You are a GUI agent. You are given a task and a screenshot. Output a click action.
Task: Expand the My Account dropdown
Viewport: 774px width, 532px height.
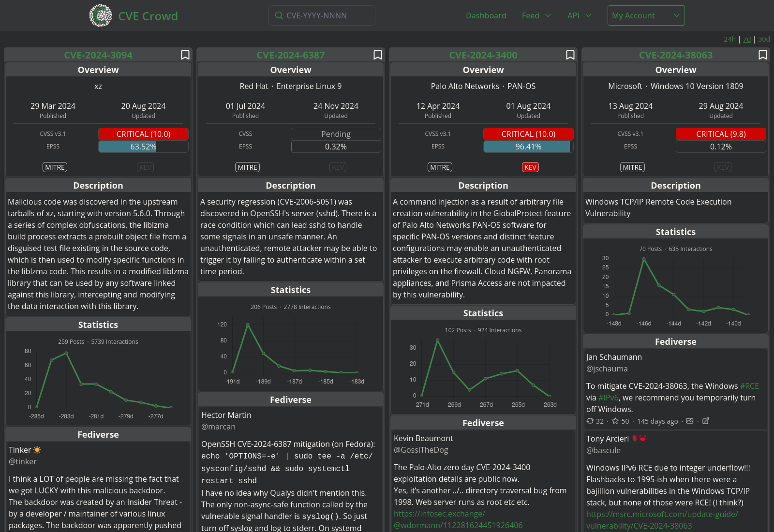(x=646, y=15)
